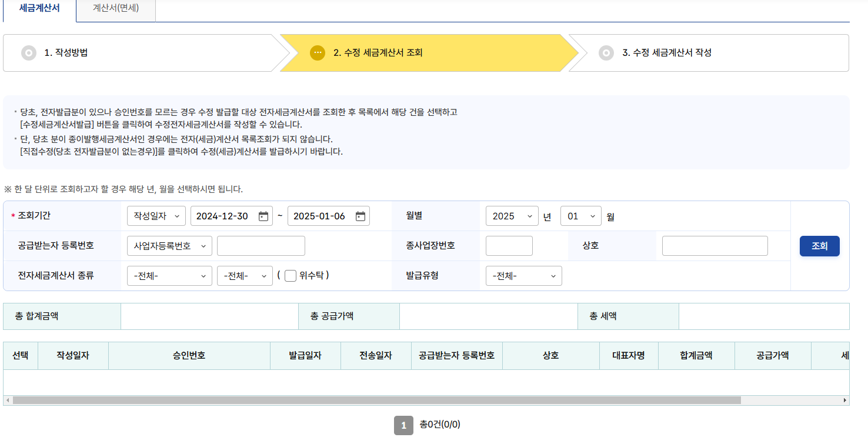The image size is (868, 444).
Task: Click the 상호 input field
Action: click(715, 245)
